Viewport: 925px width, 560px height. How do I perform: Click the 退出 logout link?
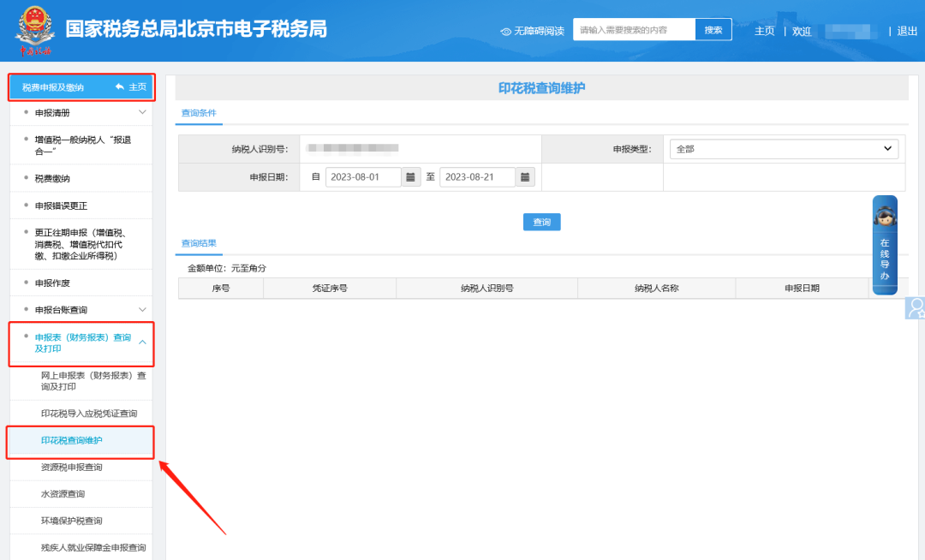click(907, 31)
